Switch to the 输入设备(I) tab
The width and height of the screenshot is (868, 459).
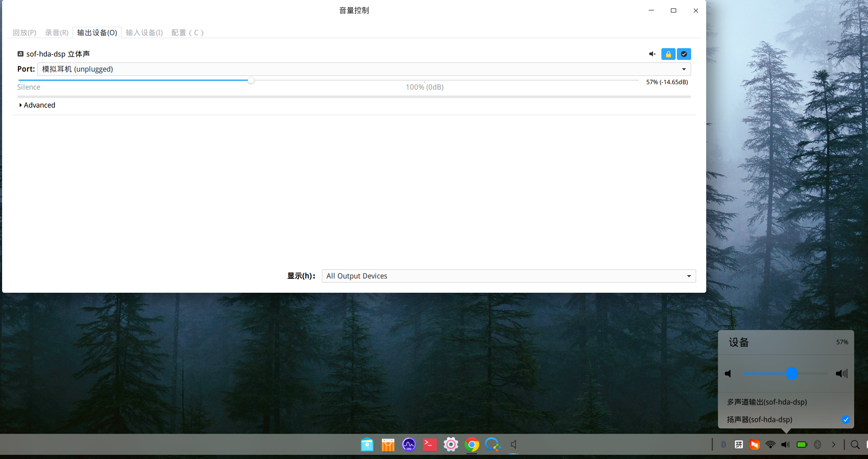pyautogui.click(x=144, y=33)
